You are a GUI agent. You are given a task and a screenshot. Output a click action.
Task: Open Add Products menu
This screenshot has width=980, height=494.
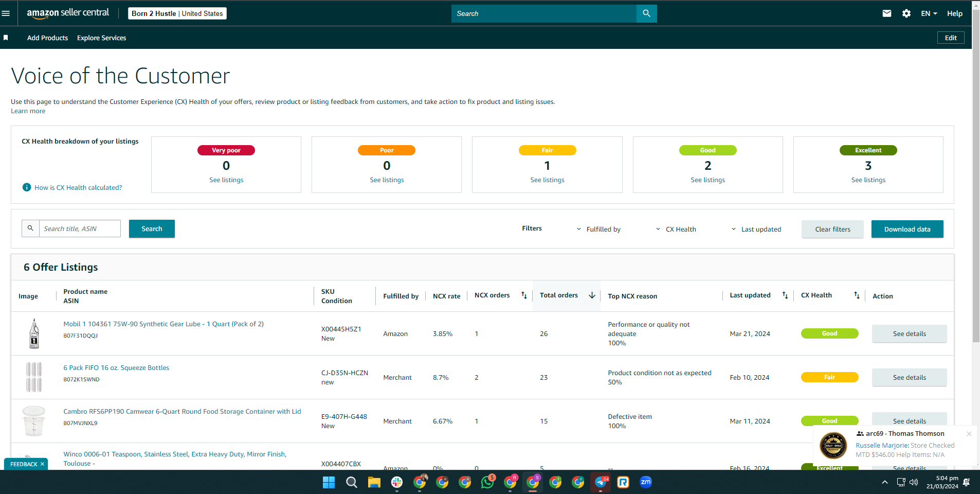tap(47, 38)
